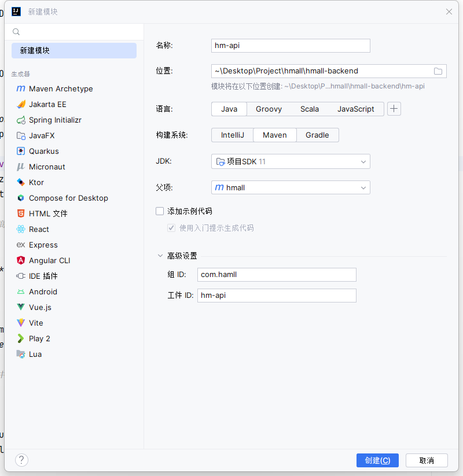Select the Compose for Desktop label

coord(68,198)
